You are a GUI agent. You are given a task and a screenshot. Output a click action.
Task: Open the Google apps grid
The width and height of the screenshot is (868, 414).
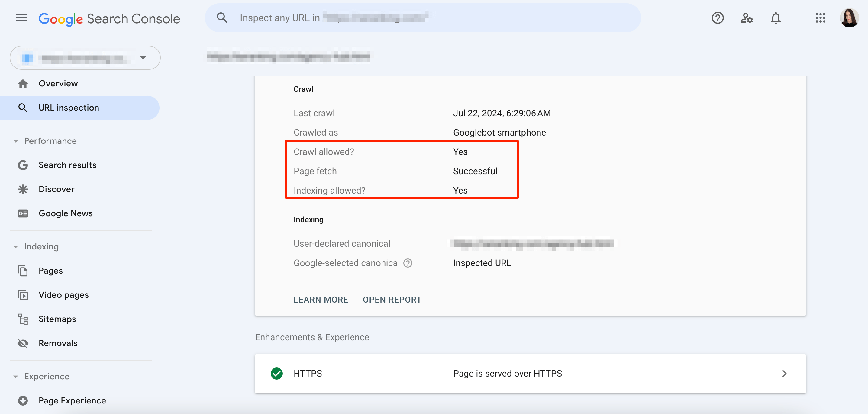click(820, 18)
